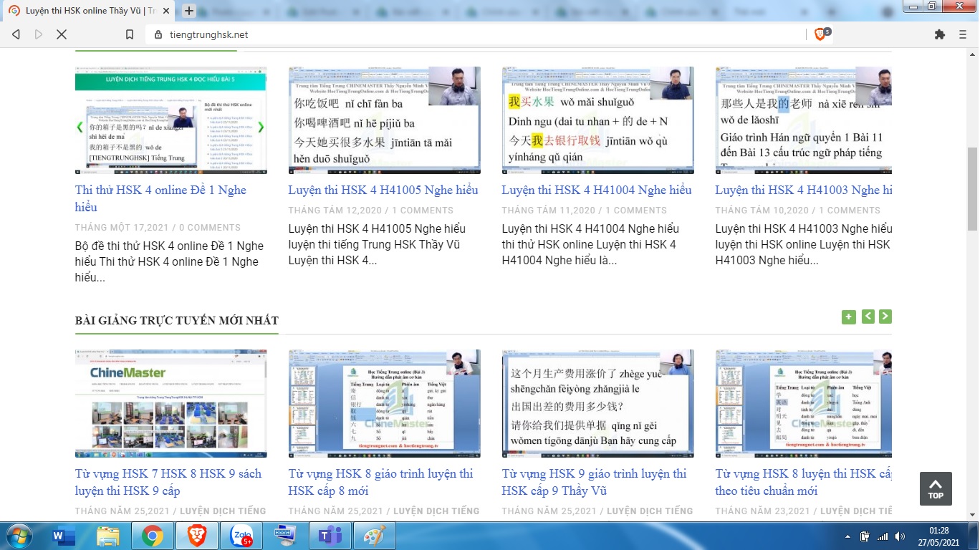Open link Từ vựng HSK 9 giáo trình luyện thi
This screenshot has width=980, height=550.
(595, 482)
